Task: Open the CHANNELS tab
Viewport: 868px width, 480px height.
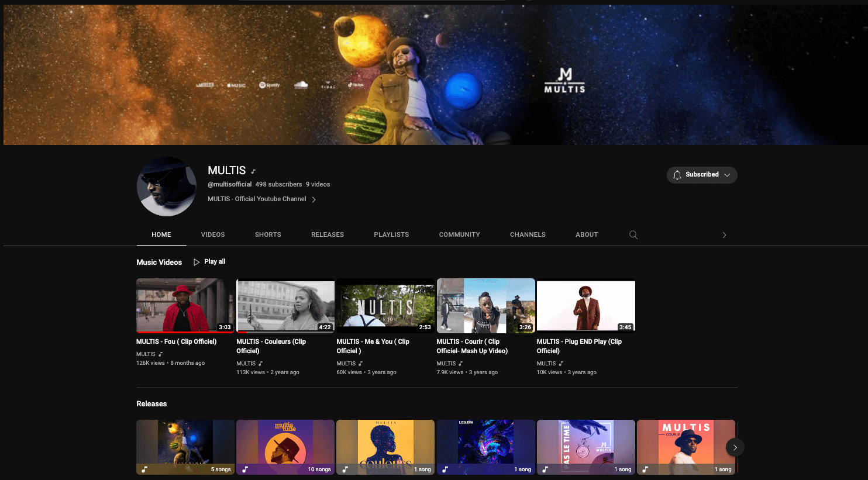Action: click(528, 234)
